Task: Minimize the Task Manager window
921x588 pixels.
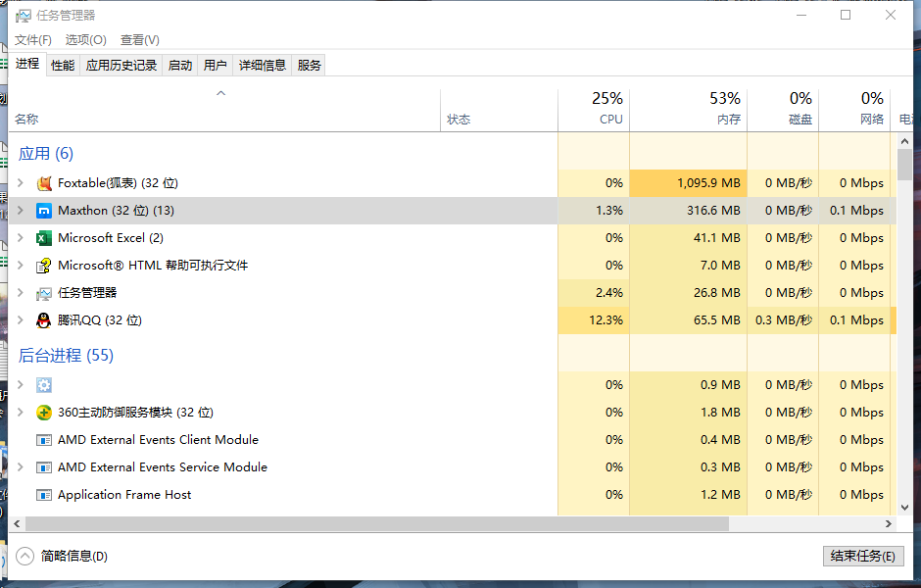Action: [x=801, y=16]
